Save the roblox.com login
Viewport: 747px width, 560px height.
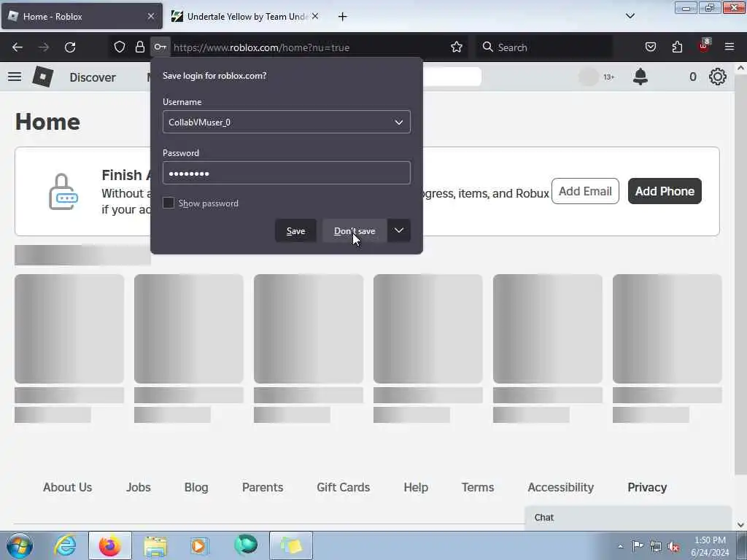[295, 230]
